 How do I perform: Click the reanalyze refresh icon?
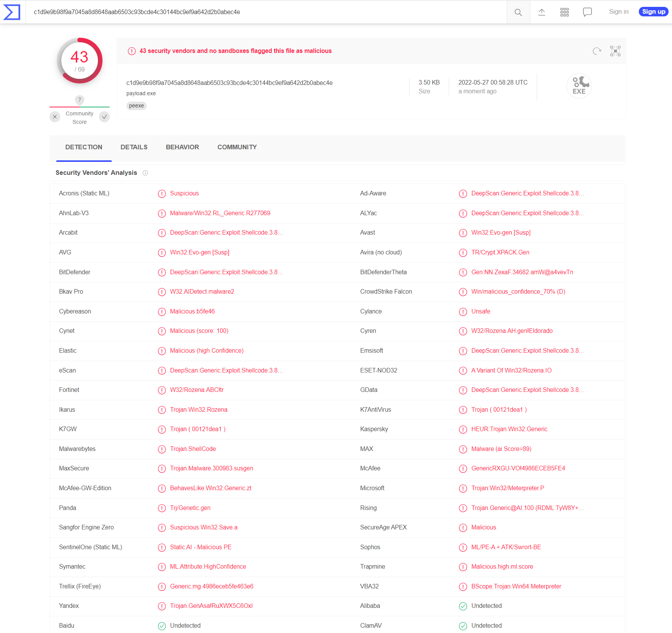click(597, 51)
